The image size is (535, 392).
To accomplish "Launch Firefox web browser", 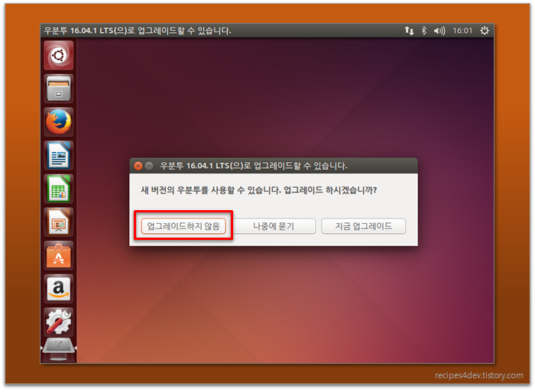I will [x=58, y=121].
